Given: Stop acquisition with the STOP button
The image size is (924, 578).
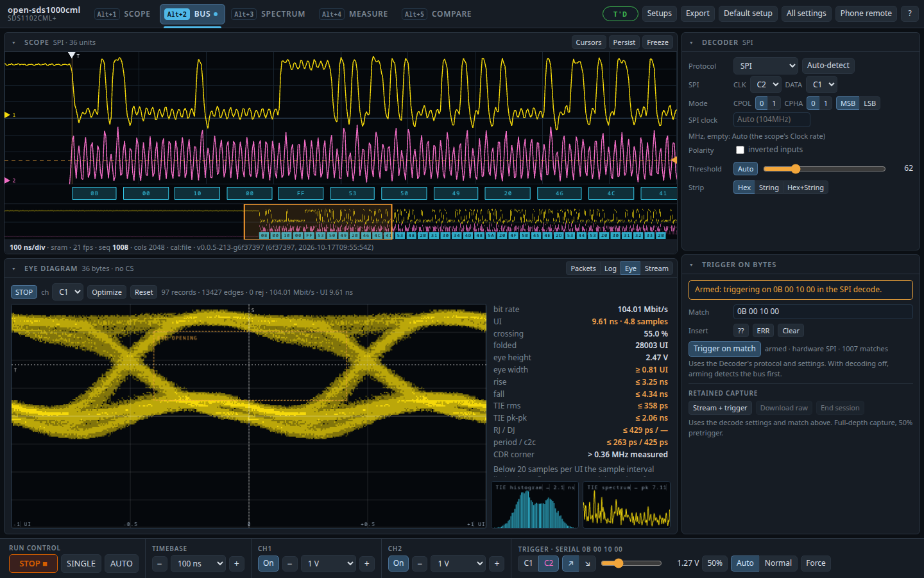Looking at the screenshot, I should (x=33, y=563).
